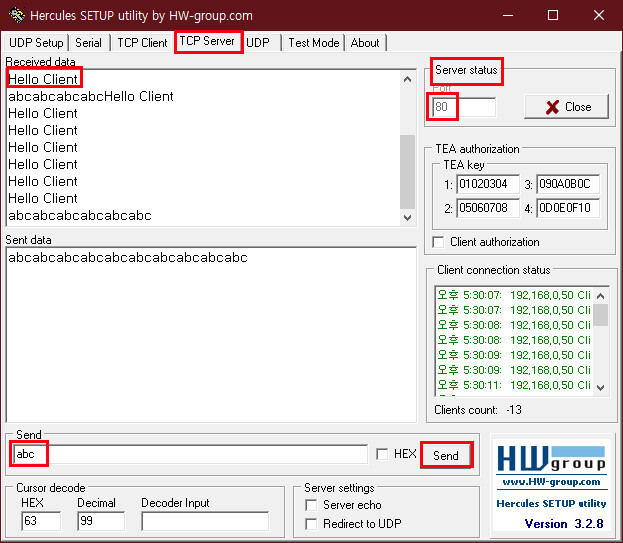Click the last received abcabcabcabcabcabc line
Image resolution: width=623 pixels, height=543 pixels.
pos(80,215)
